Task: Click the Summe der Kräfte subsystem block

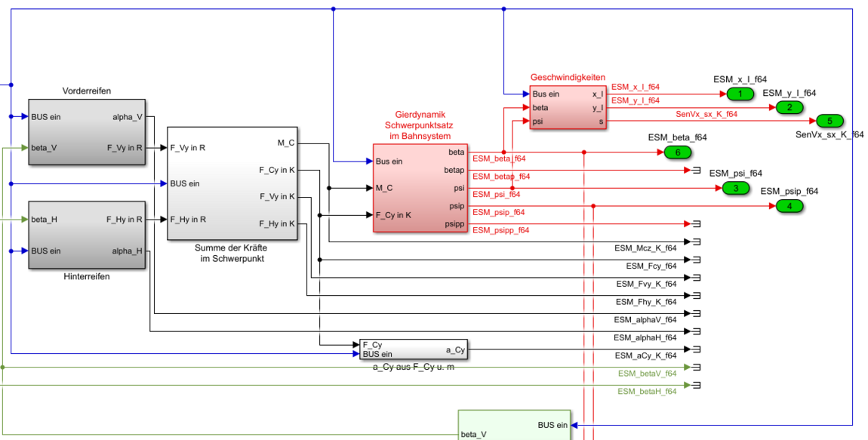Action: pos(232,183)
